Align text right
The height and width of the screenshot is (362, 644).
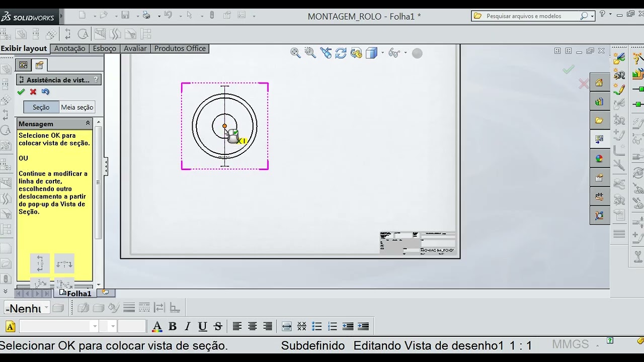point(268,327)
